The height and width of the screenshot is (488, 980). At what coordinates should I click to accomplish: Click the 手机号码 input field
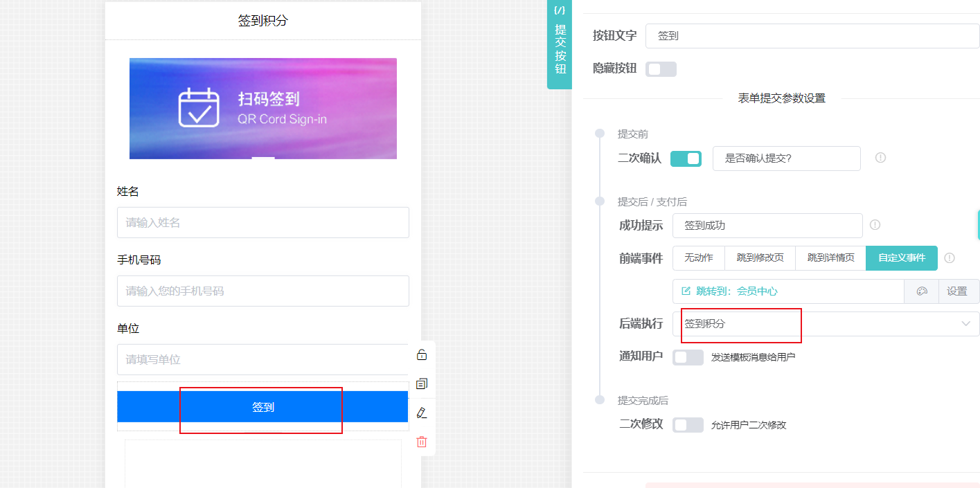click(x=262, y=291)
